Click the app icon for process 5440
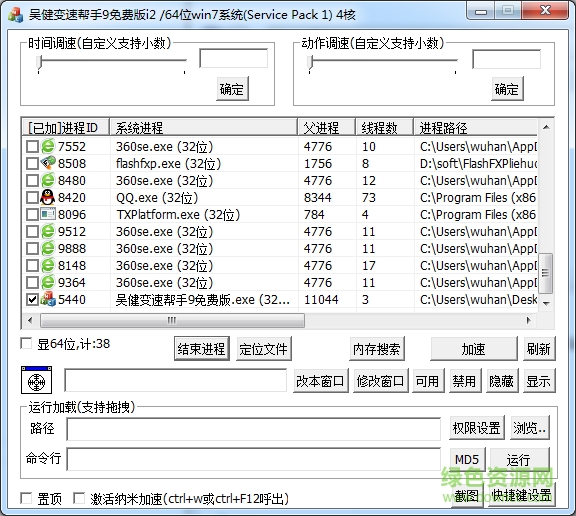The width and height of the screenshot is (576, 516). [48, 299]
